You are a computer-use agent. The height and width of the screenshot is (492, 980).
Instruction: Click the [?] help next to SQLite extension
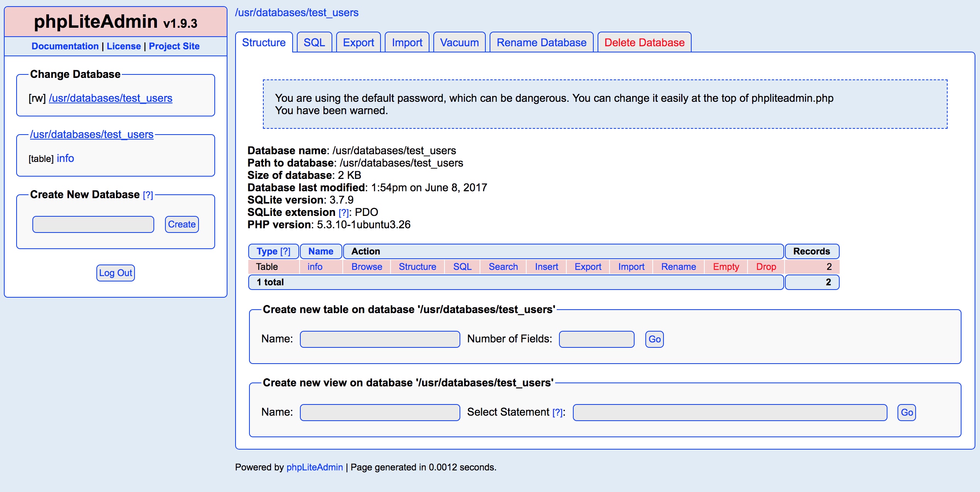click(x=343, y=213)
